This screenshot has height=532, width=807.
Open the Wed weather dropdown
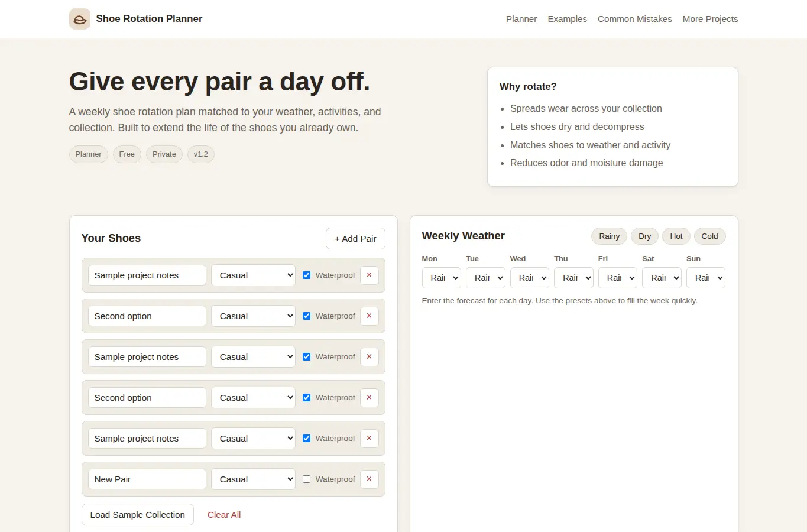[x=530, y=278]
